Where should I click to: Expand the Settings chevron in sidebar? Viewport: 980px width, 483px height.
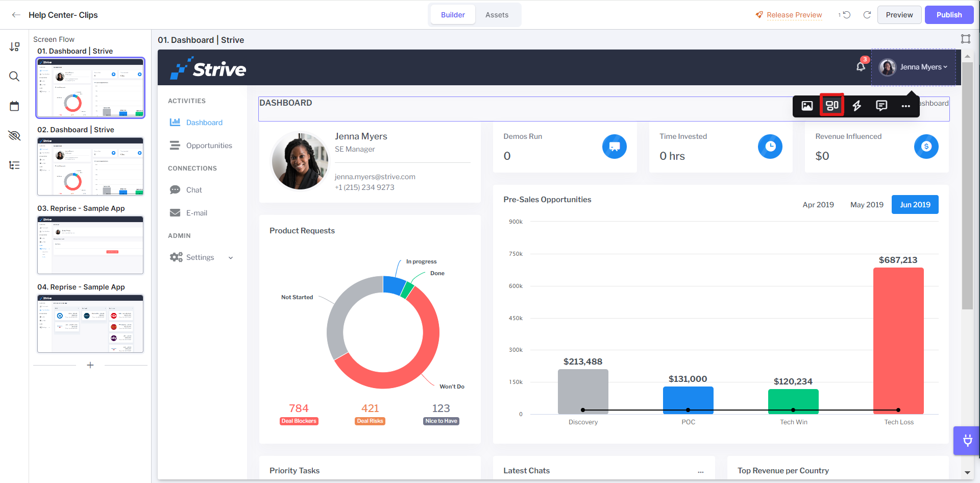coord(231,258)
